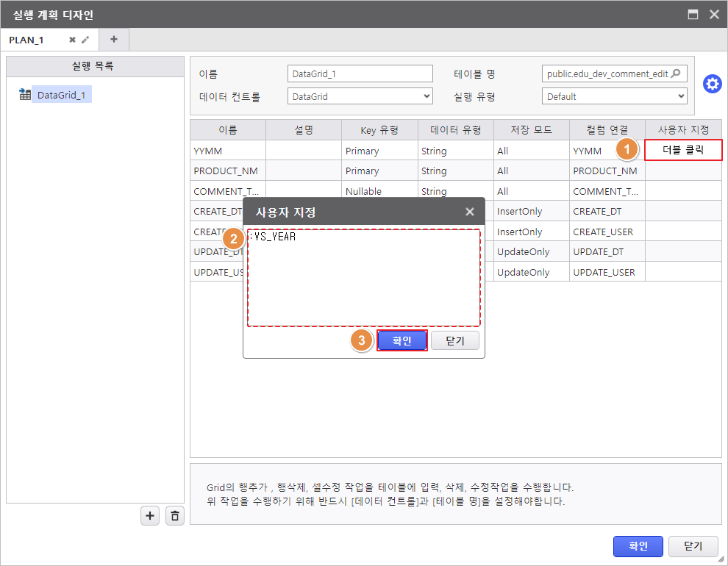Click the 설명 column header
Screen dimensions: 728x566
(304, 130)
